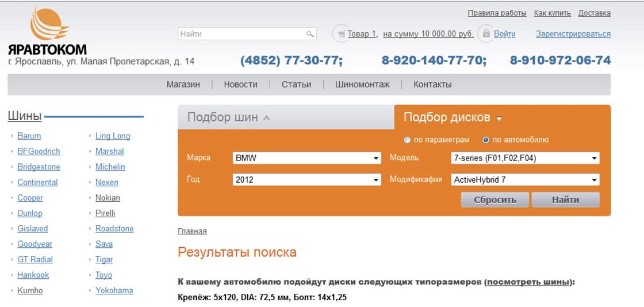Open the Goodyear brand link
The width and height of the screenshot is (644, 307).
35,244
